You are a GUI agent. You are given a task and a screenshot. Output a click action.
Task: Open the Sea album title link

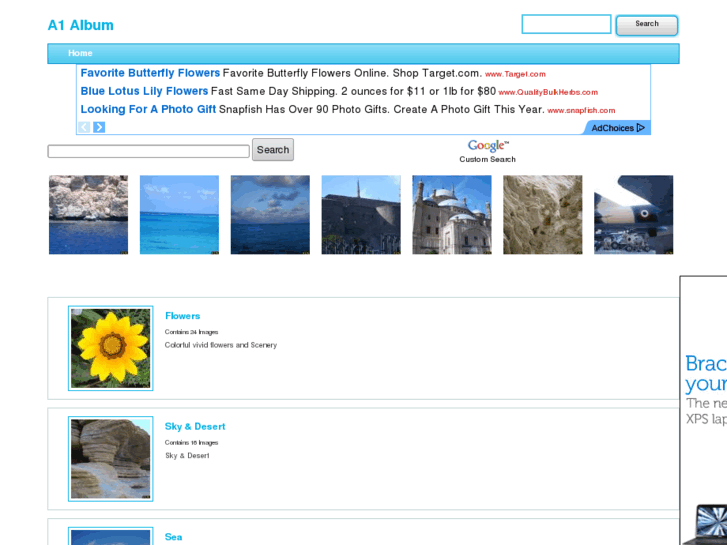click(x=173, y=537)
